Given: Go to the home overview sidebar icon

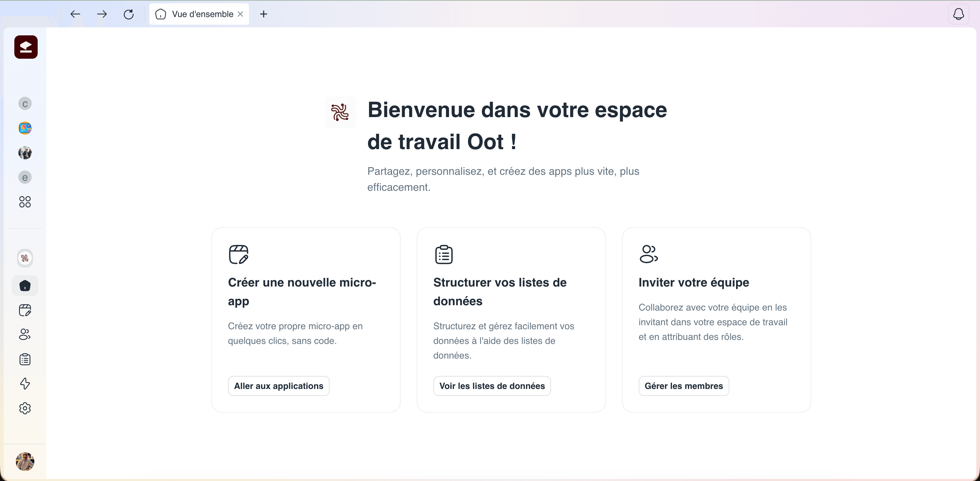Looking at the screenshot, I should coord(25,286).
